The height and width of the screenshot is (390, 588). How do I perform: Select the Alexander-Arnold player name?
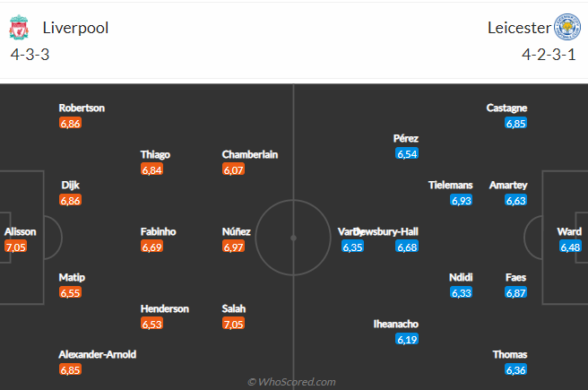98,354
